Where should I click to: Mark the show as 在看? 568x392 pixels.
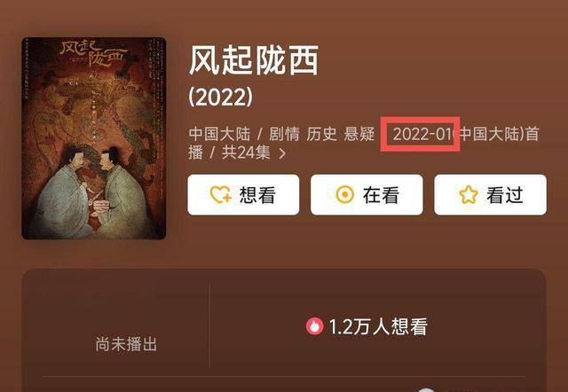coord(367,195)
